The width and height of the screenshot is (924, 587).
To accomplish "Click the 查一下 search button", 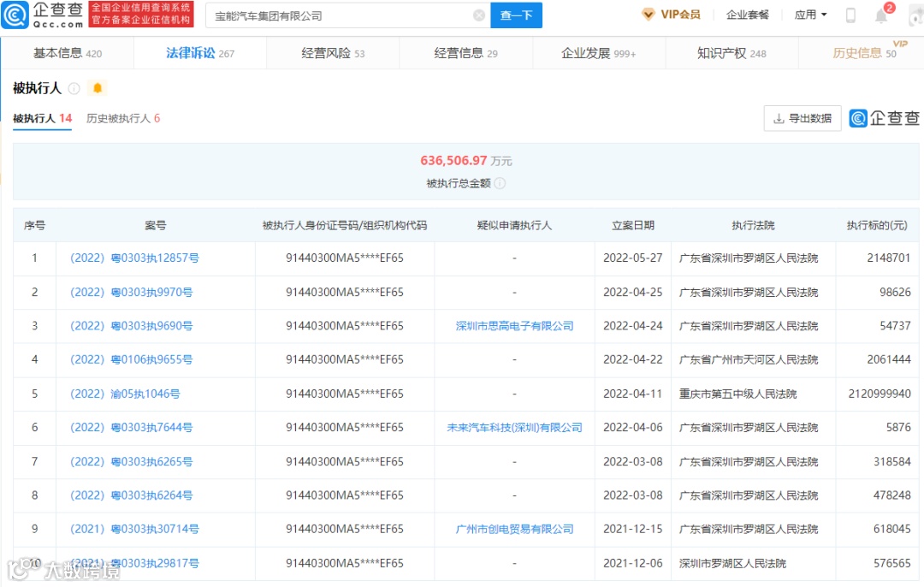I will 516,15.
